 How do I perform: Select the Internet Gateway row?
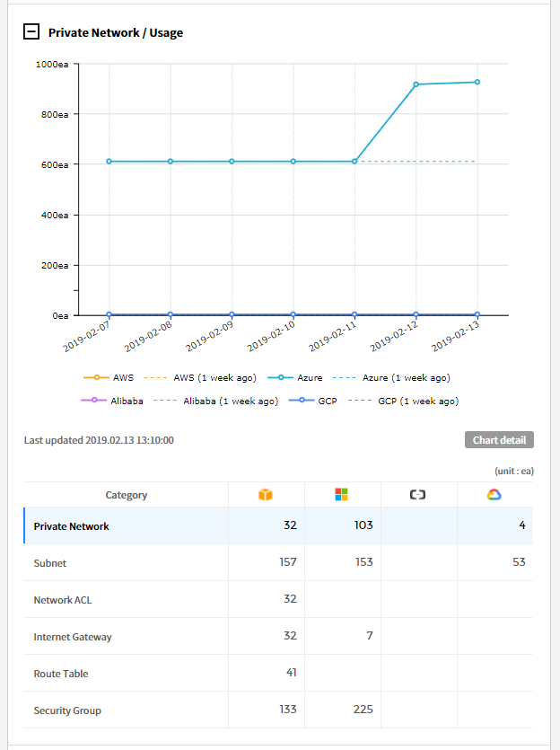(x=73, y=637)
